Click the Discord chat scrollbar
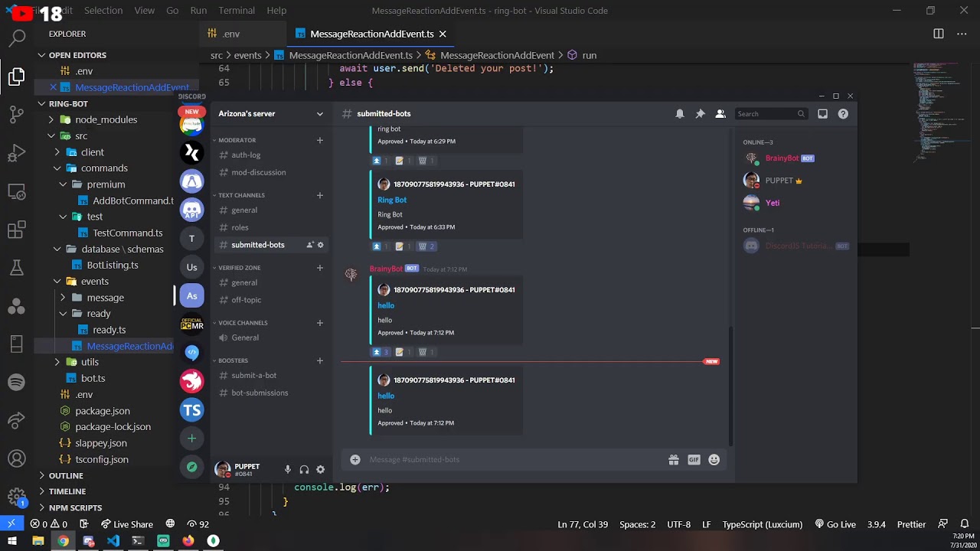The height and width of the screenshot is (551, 980). [x=730, y=385]
